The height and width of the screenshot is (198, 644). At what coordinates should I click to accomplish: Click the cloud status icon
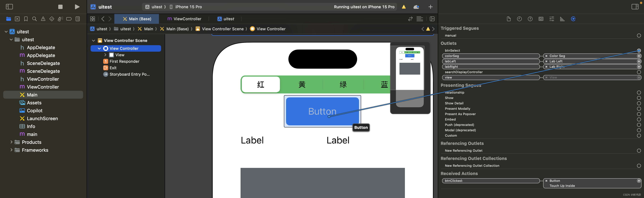pyautogui.click(x=416, y=7)
